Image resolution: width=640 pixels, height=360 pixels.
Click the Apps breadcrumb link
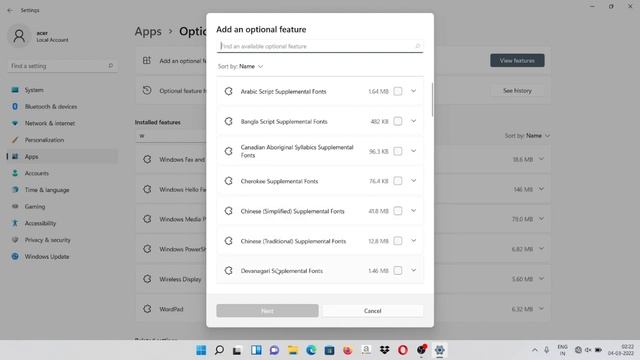click(148, 31)
